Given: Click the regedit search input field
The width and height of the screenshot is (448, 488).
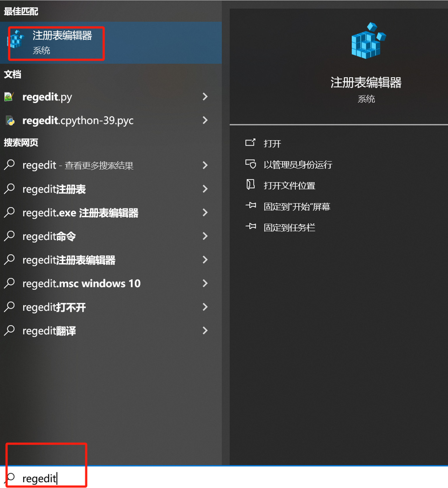Looking at the screenshot, I should [x=224, y=478].
